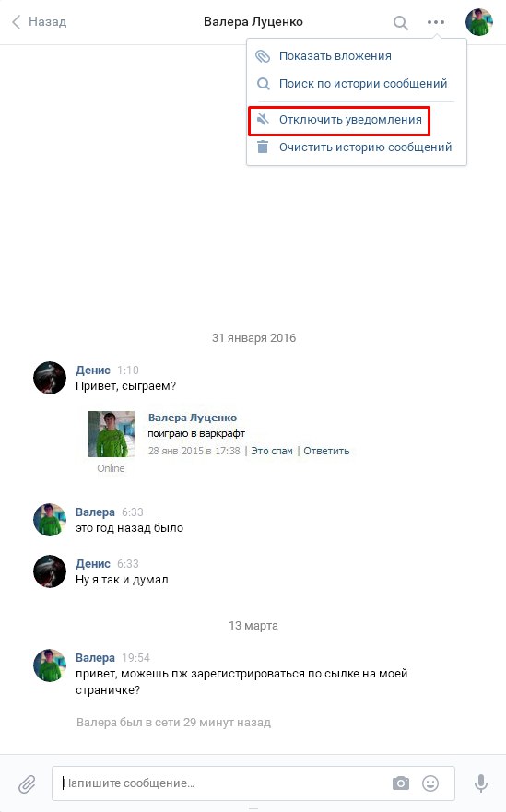Click the camera photo icon in message box
Image resolution: width=506 pixels, height=812 pixels.
coord(400,783)
